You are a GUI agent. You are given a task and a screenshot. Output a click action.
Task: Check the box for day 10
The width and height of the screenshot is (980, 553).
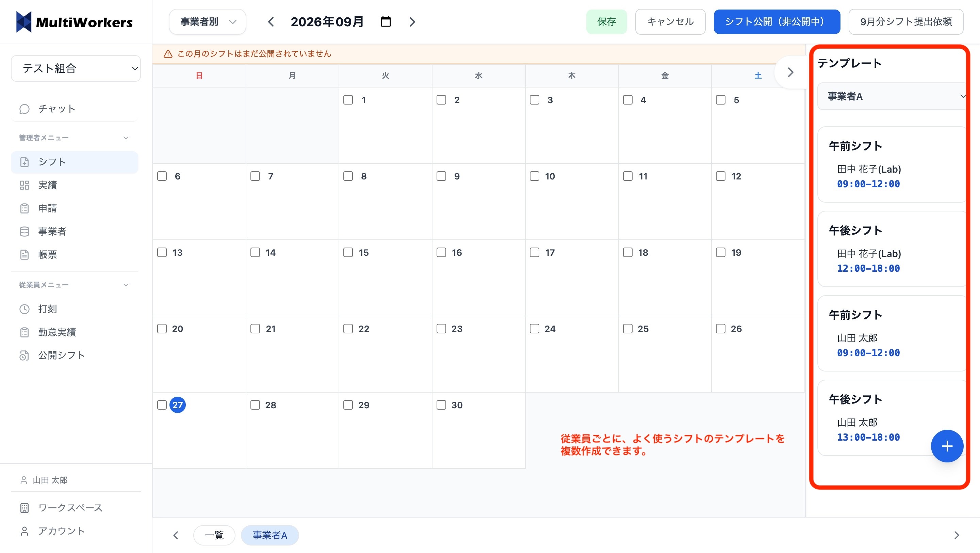(x=535, y=176)
